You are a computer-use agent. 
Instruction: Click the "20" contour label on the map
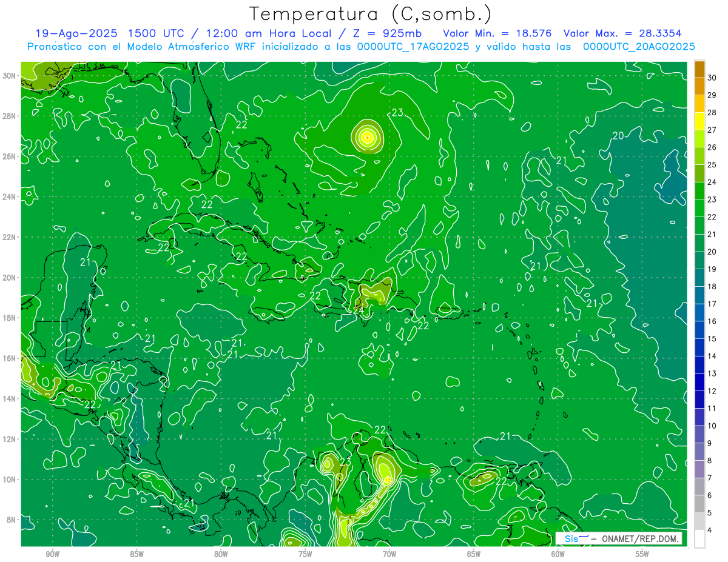(618, 136)
